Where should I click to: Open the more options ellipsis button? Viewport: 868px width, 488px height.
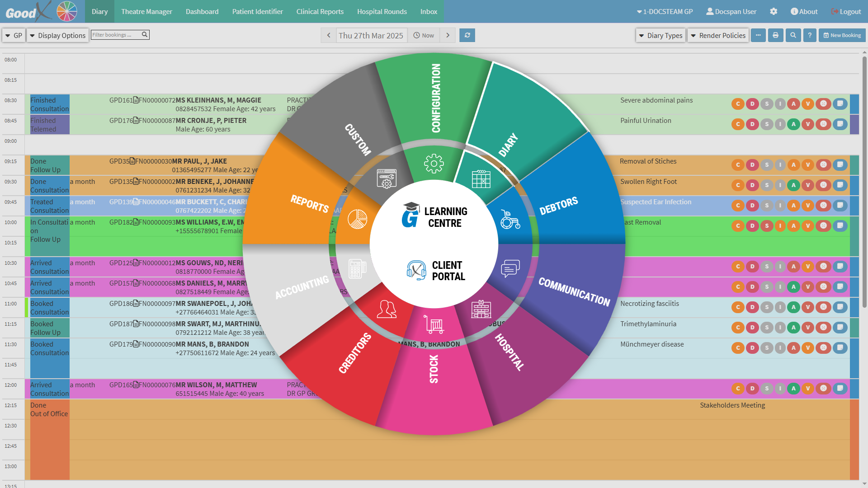point(758,35)
